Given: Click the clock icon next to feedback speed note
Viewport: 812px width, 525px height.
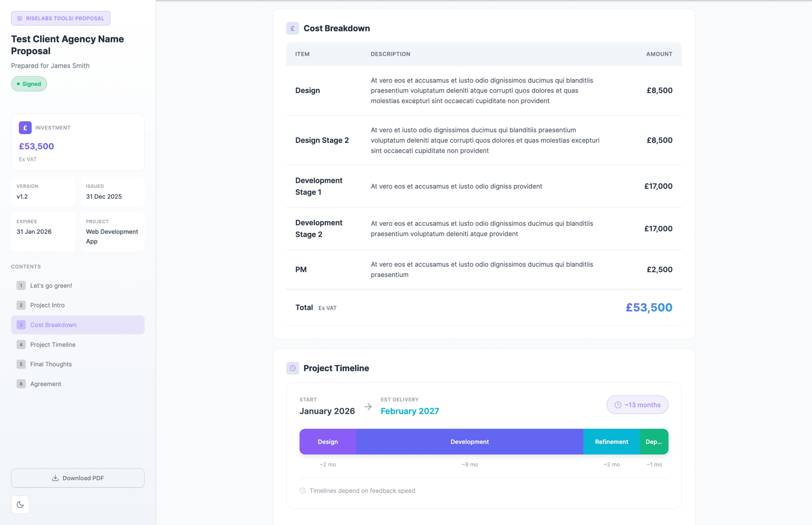Looking at the screenshot, I should (x=303, y=491).
